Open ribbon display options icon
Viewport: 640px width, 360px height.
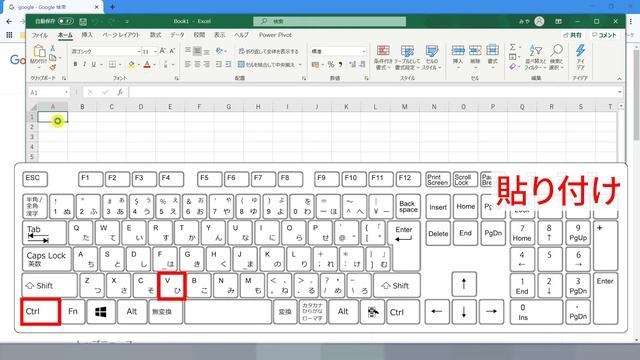pos(558,21)
